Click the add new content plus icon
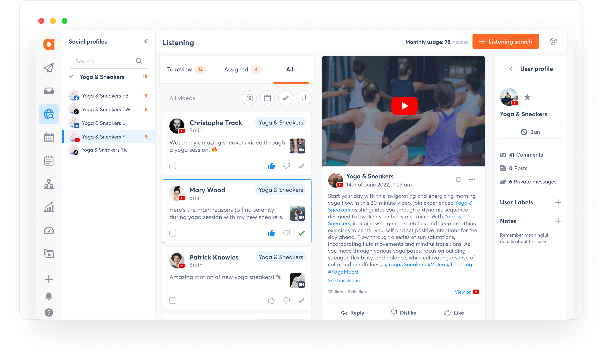The width and height of the screenshot is (610, 364). point(49,279)
